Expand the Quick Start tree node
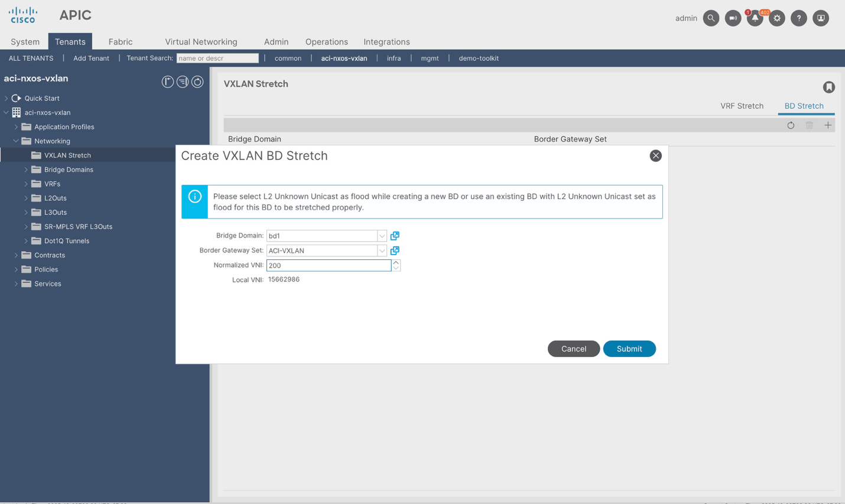 pos(6,98)
